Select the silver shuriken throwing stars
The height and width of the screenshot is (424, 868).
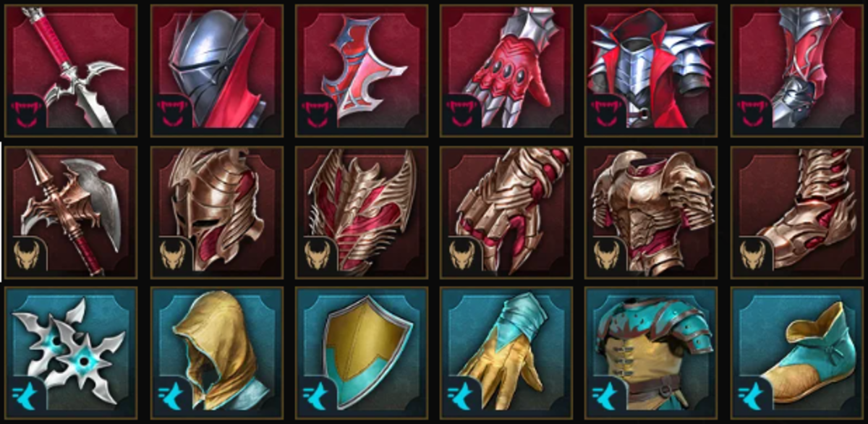[72, 353]
